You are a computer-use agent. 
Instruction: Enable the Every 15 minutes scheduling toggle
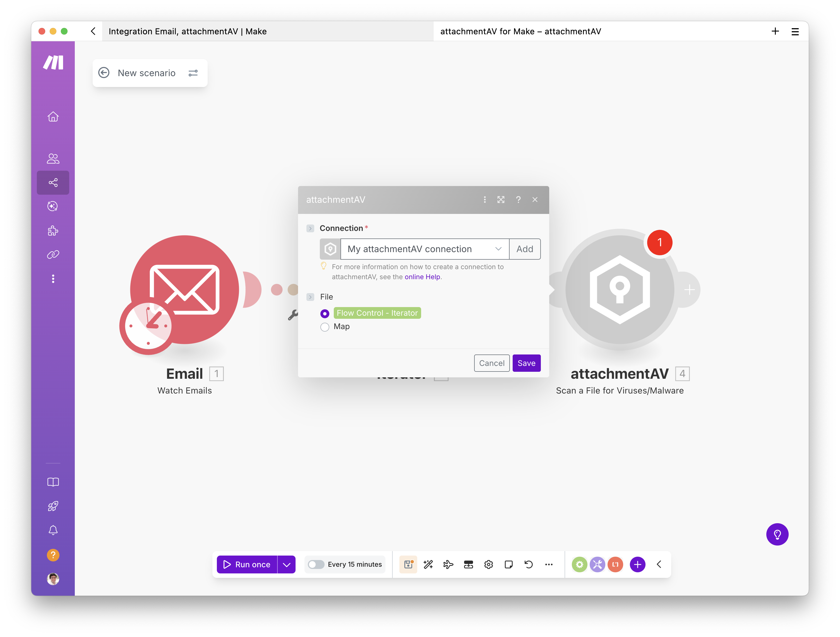tap(316, 564)
